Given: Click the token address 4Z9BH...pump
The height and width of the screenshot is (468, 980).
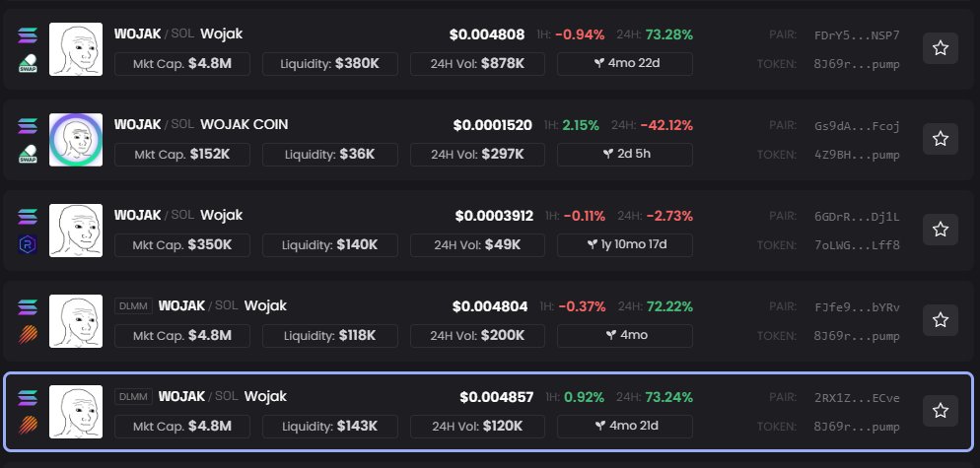Looking at the screenshot, I should click(x=857, y=155).
